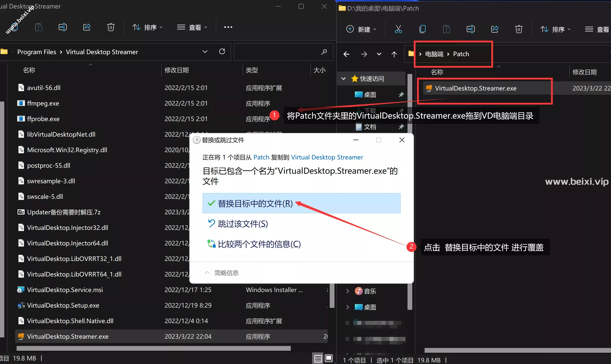Open recent locations chevron in Patch window

click(379, 54)
